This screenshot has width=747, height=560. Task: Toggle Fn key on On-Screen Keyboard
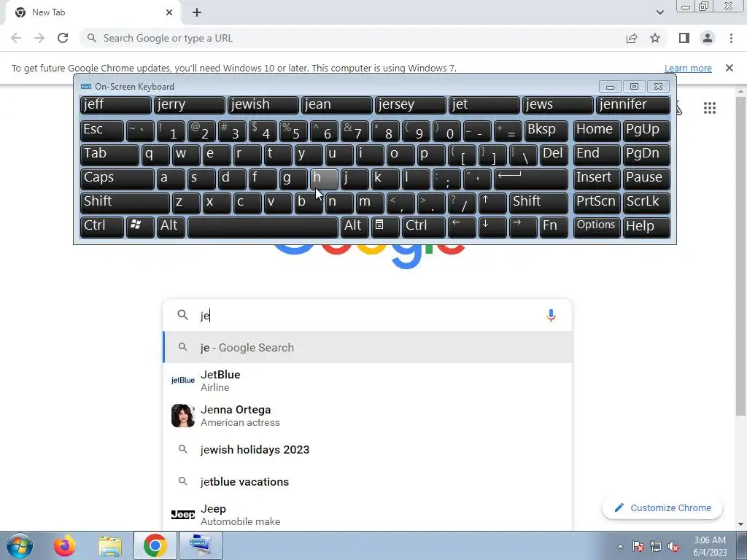[554, 227]
